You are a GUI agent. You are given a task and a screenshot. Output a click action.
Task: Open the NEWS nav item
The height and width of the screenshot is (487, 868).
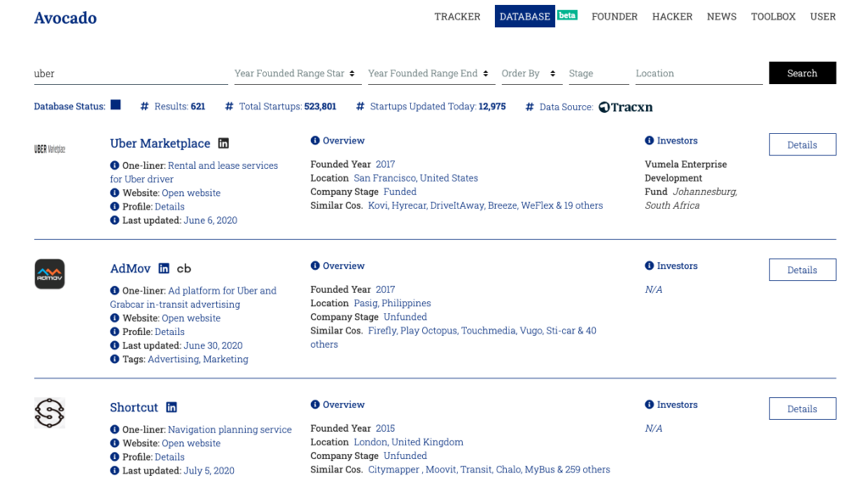point(721,17)
